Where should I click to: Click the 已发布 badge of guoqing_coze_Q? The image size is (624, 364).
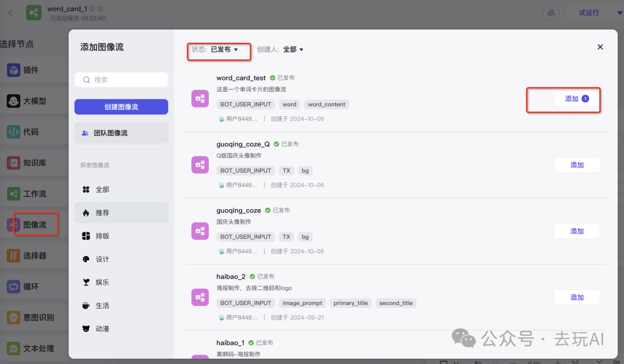286,144
